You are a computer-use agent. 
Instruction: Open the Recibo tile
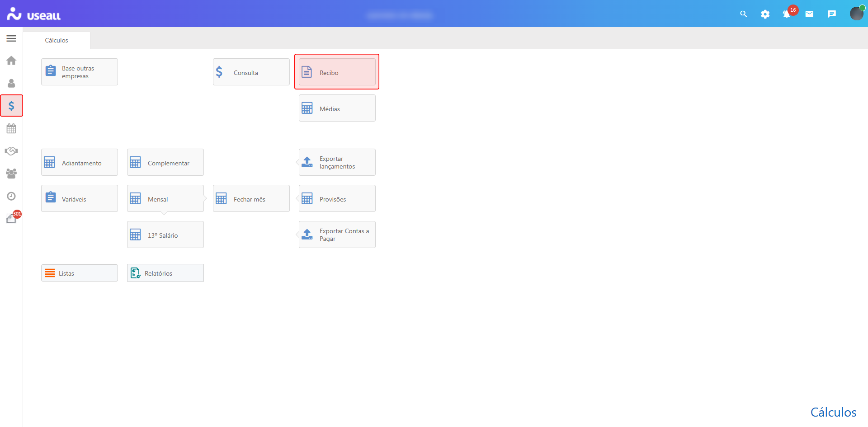[x=337, y=72]
